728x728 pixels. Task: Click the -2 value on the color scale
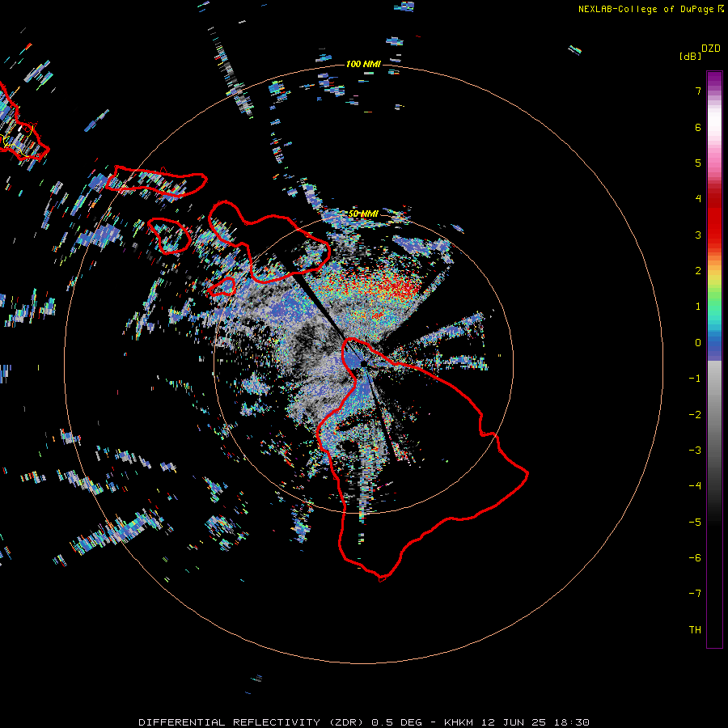pos(695,415)
